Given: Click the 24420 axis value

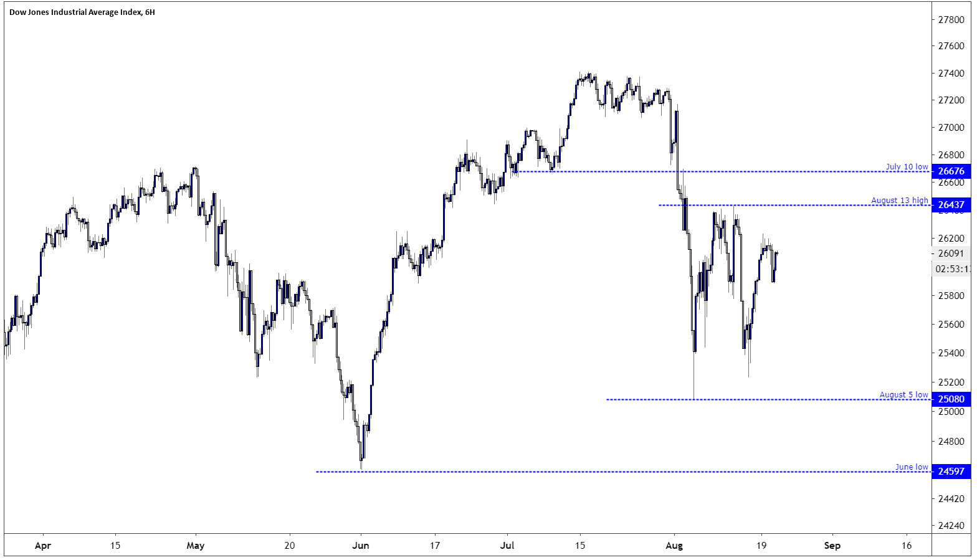Looking at the screenshot, I should pos(951,499).
